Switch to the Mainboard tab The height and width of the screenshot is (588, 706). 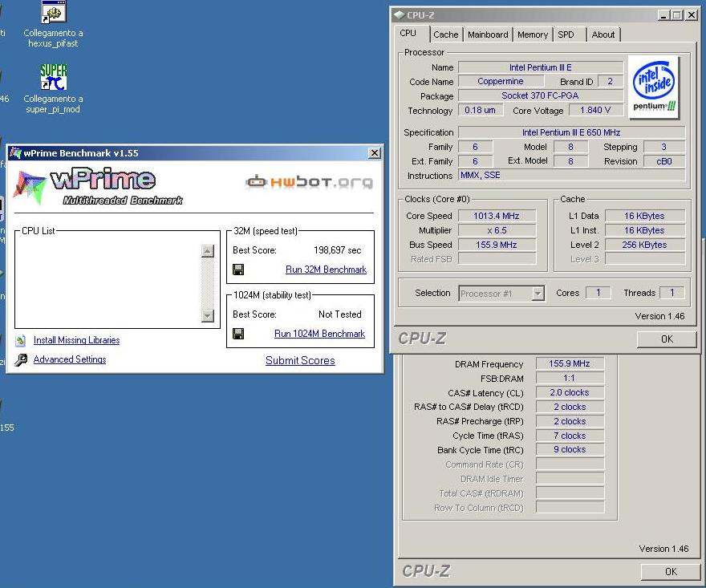[x=488, y=34]
